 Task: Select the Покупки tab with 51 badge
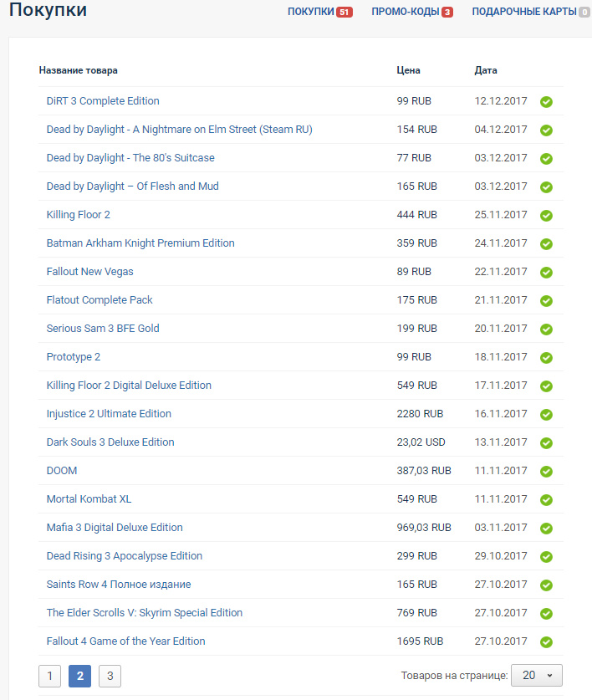point(319,12)
